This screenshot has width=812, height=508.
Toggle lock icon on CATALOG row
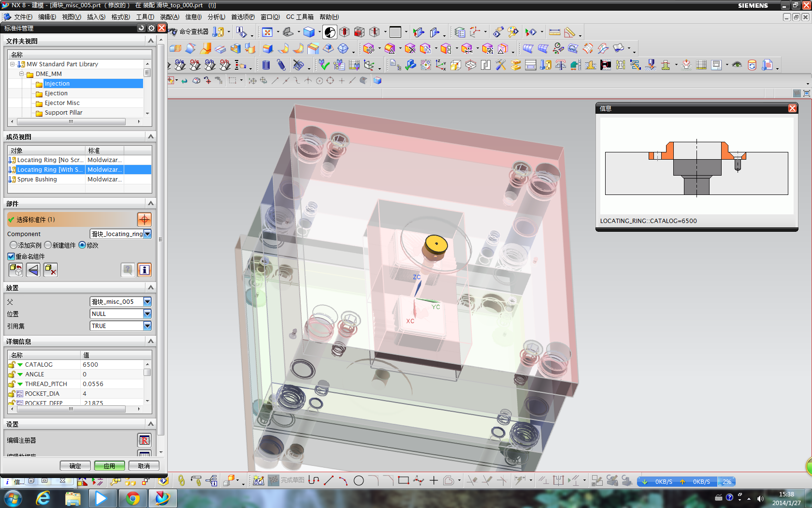click(x=12, y=365)
